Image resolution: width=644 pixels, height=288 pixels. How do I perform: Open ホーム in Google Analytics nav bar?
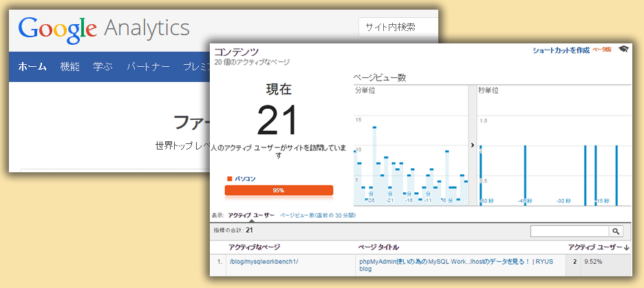32,67
